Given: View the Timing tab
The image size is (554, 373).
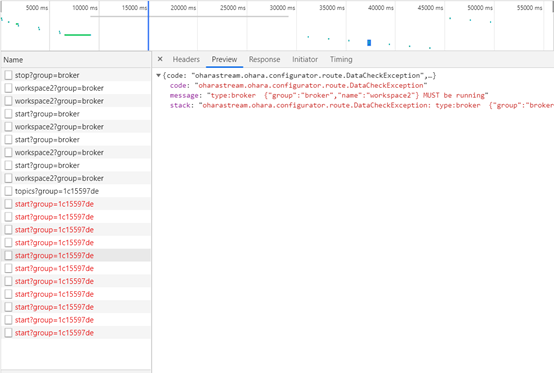Looking at the screenshot, I should click(341, 59).
